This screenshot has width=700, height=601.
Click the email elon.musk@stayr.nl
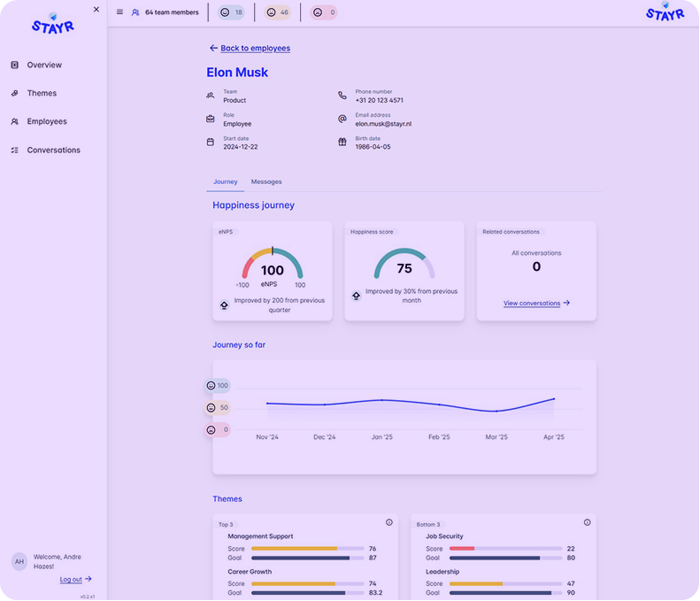click(x=383, y=124)
